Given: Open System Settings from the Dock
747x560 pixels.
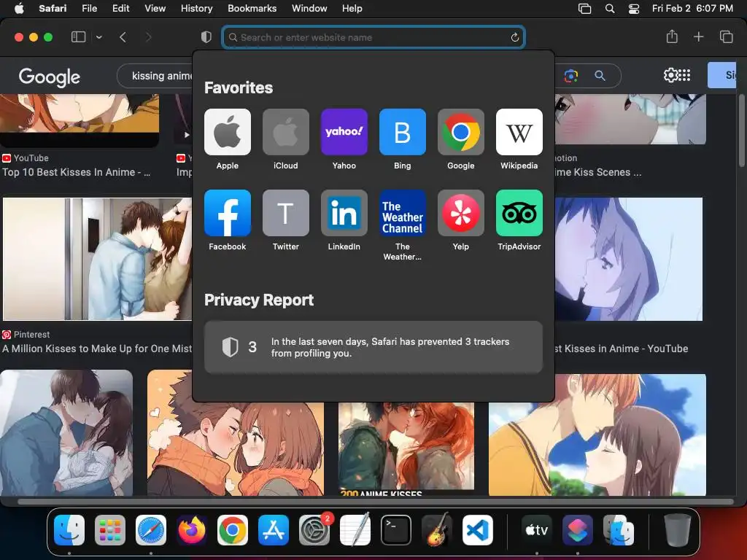Looking at the screenshot, I should point(314,530).
